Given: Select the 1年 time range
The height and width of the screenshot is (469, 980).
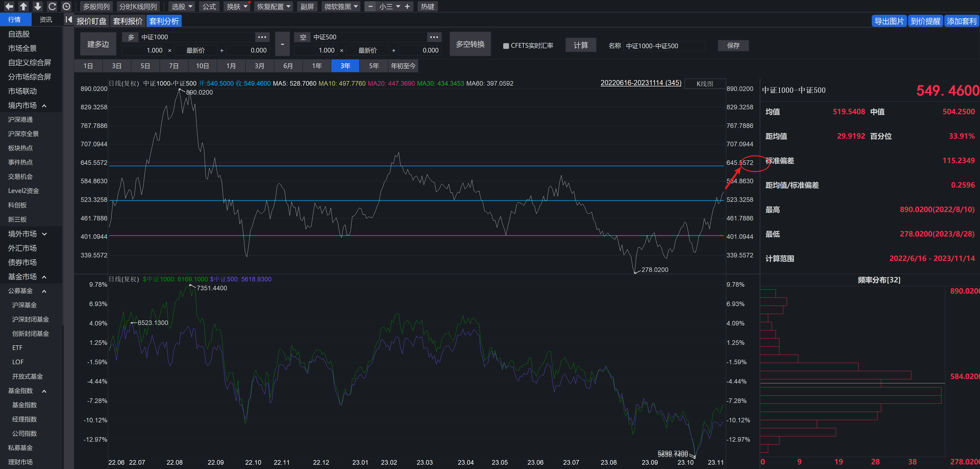Looking at the screenshot, I should point(316,66).
